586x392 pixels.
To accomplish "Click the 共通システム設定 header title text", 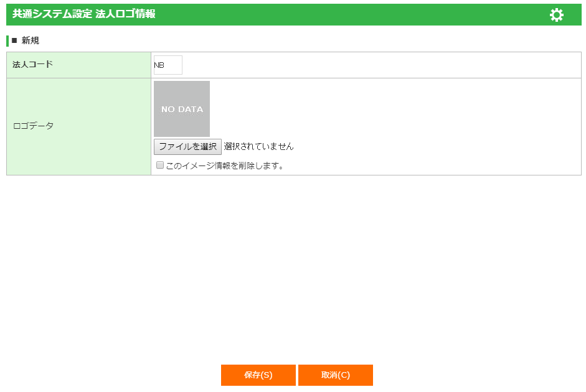I will [x=52, y=14].
